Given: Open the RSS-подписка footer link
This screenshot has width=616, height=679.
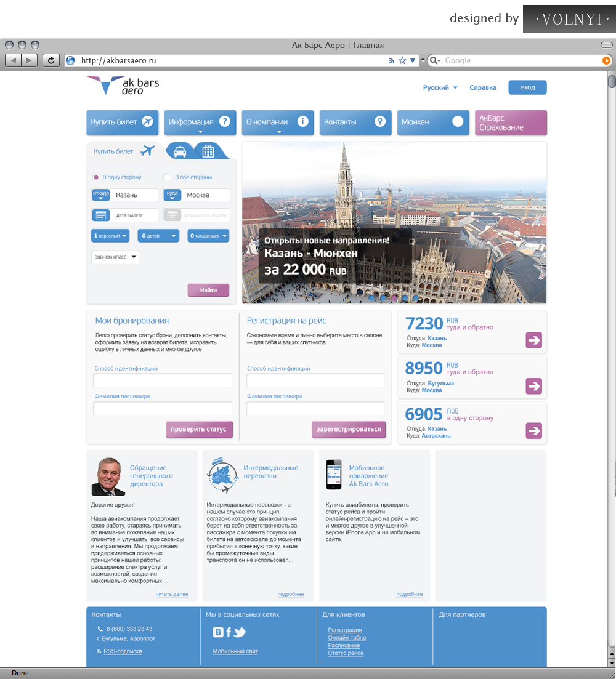Looking at the screenshot, I should click(123, 651).
